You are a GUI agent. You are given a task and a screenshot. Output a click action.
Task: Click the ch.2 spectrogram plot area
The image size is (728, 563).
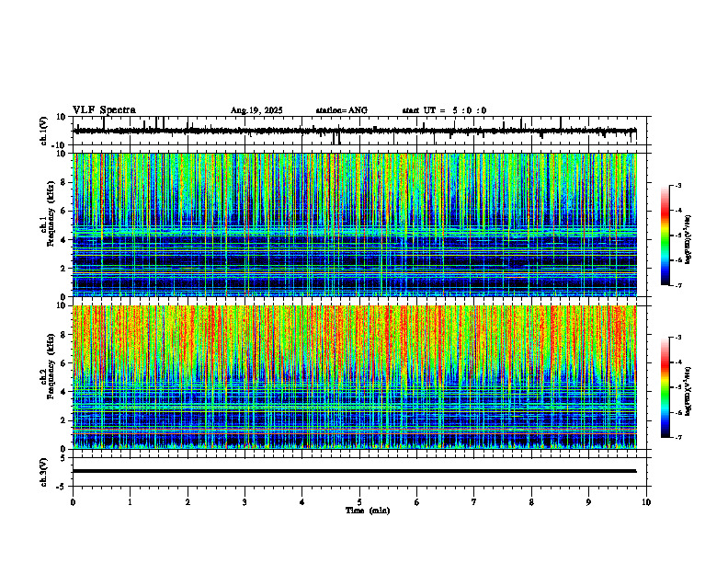point(355,377)
